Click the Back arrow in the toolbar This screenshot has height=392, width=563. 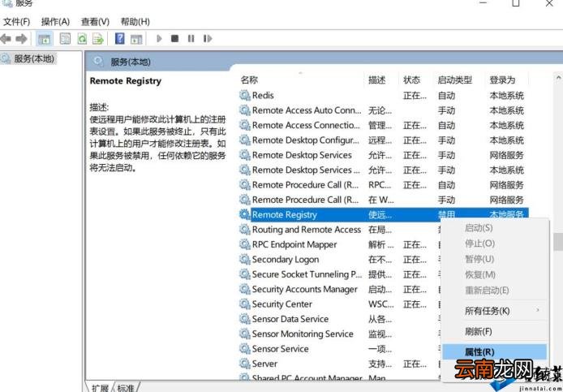(6, 38)
